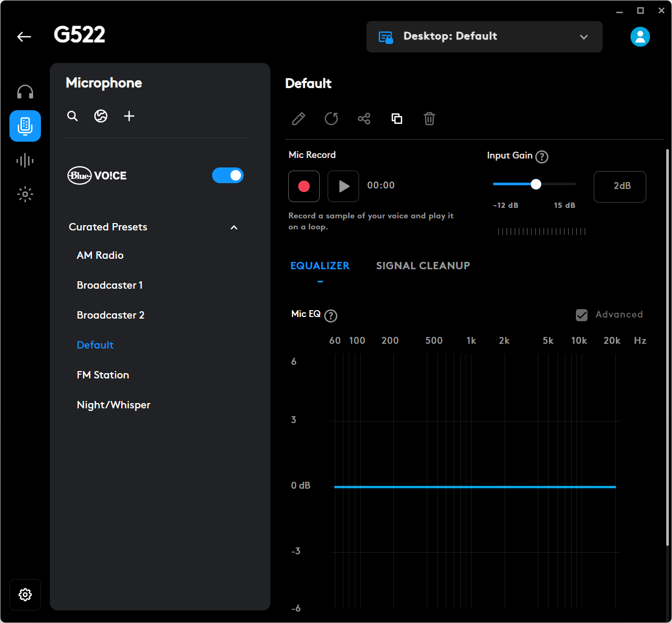Collapse the Curated Presets list

tap(234, 227)
